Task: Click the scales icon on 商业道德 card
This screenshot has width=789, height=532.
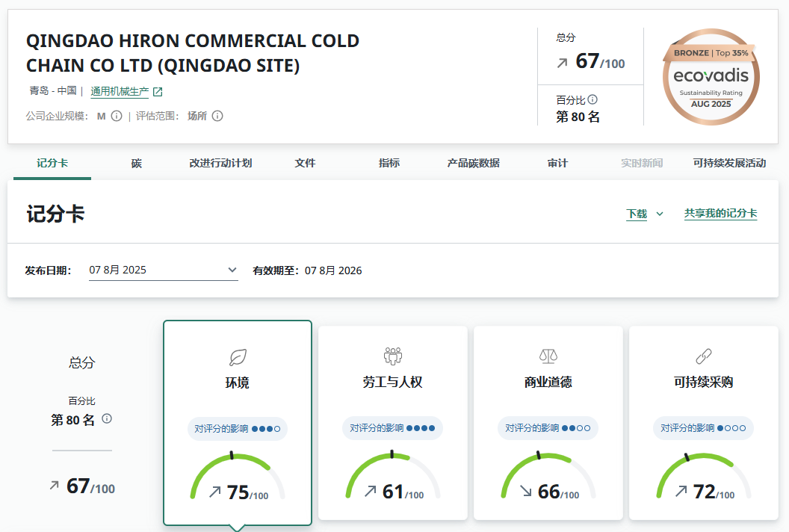Action: pyautogui.click(x=548, y=356)
